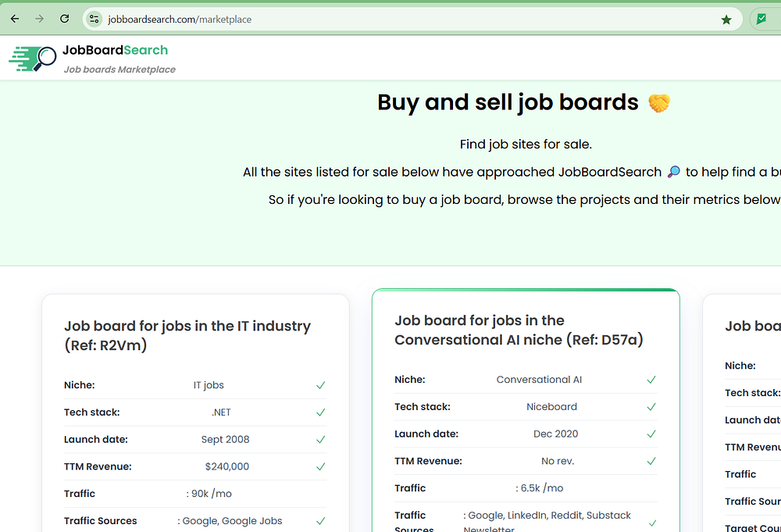The height and width of the screenshot is (532, 781).
Task: Select the '.NET' tech stack value
Action: pos(221,412)
